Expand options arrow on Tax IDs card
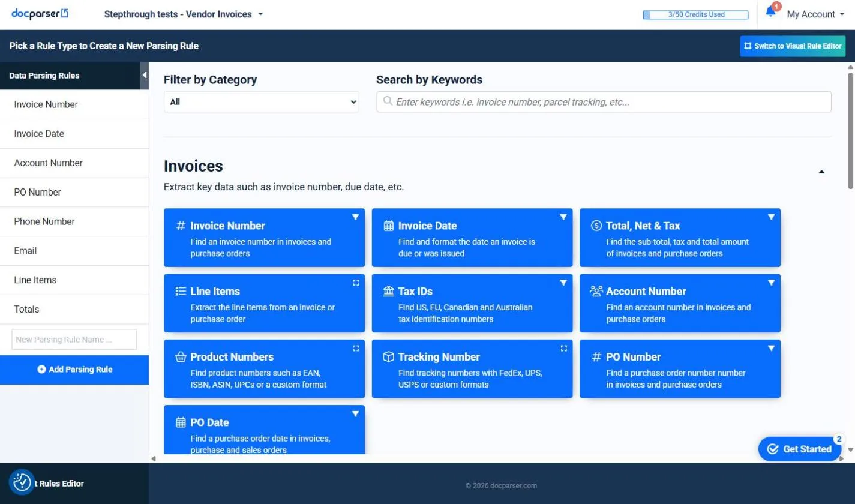 (x=563, y=283)
